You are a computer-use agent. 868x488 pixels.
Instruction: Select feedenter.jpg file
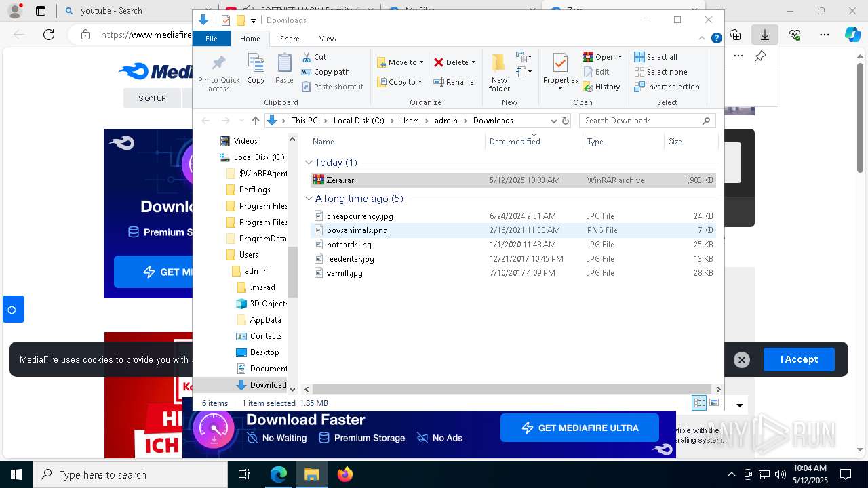(512, 259)
